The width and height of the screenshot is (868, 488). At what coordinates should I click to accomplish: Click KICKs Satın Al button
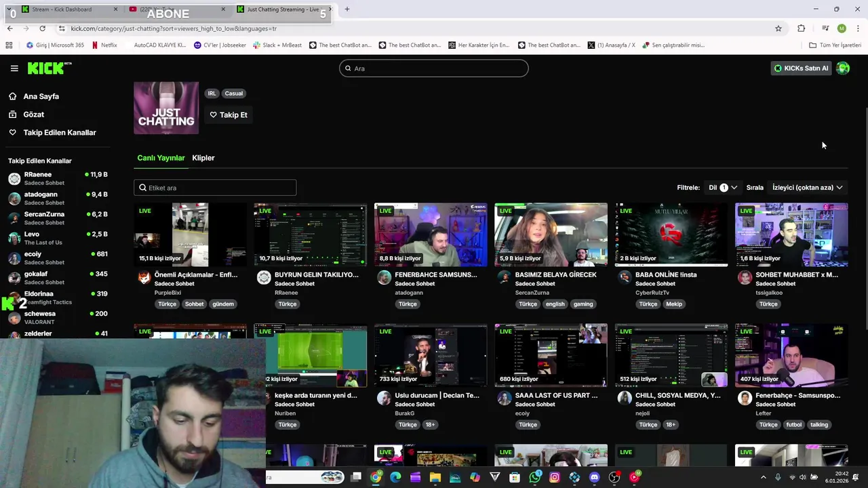pos(801,68)
